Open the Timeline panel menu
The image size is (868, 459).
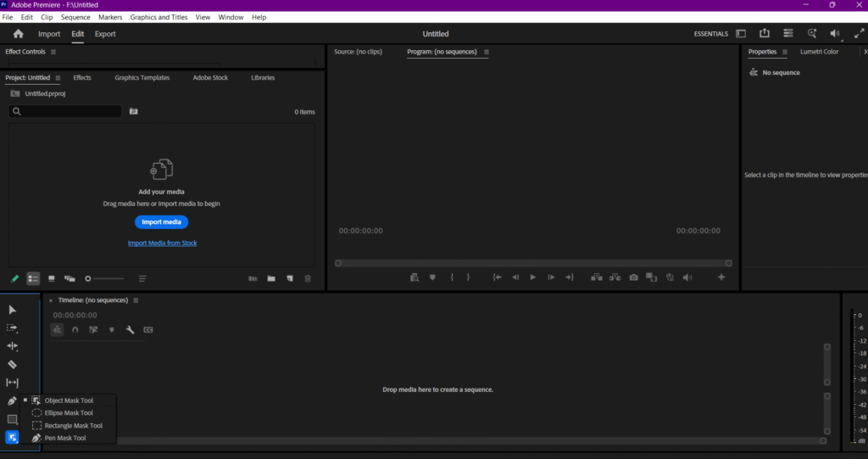pyautogui.click(x=136, y=300)
